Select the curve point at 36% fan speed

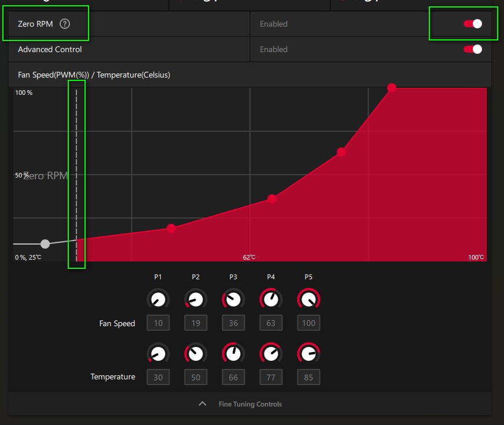pos(272,199)
